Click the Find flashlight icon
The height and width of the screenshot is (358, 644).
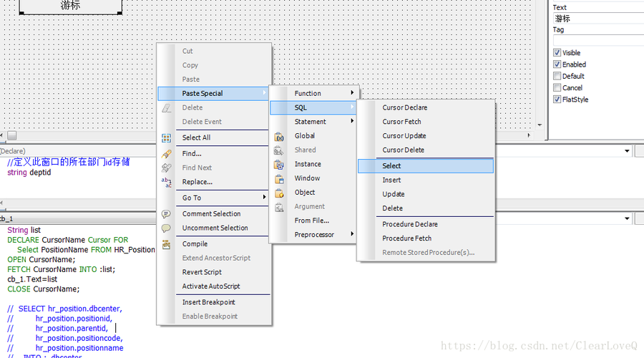pos(166,154)
